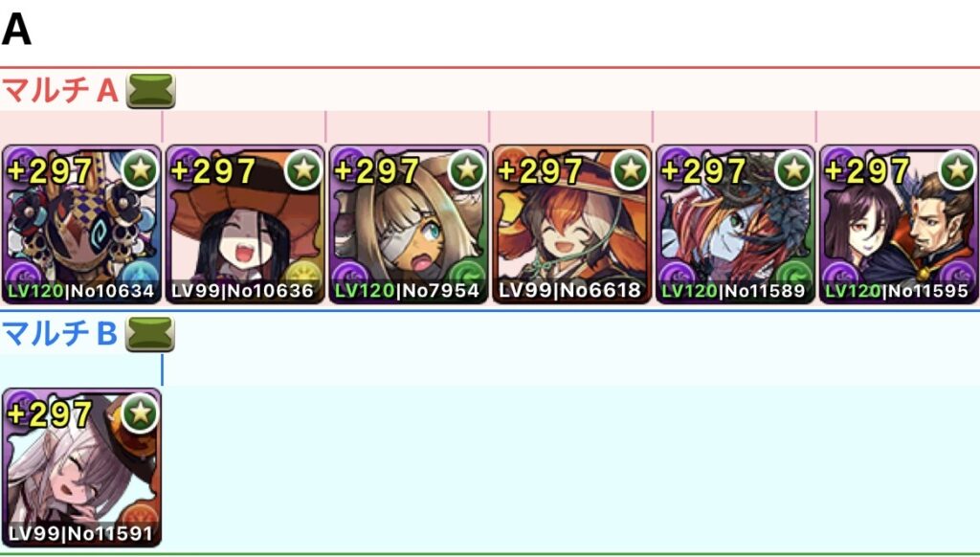
Task: Select monster card No10634
Action: [x=82, y=224]
